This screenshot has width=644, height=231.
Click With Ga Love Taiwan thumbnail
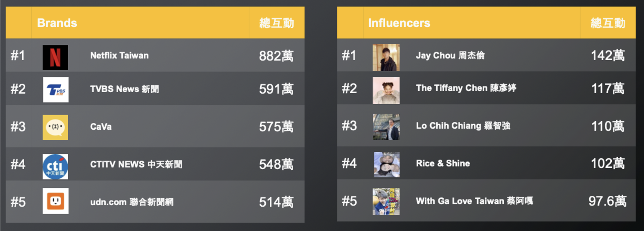click(x=386, y=201)
